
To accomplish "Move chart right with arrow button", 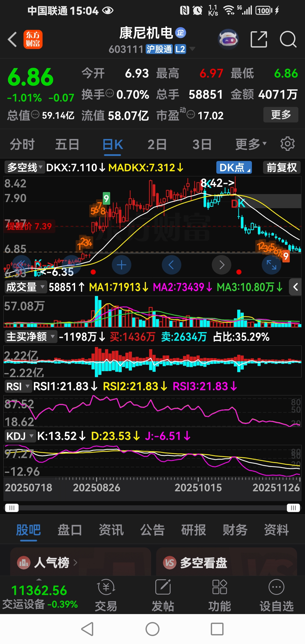I will coord(221,265).
